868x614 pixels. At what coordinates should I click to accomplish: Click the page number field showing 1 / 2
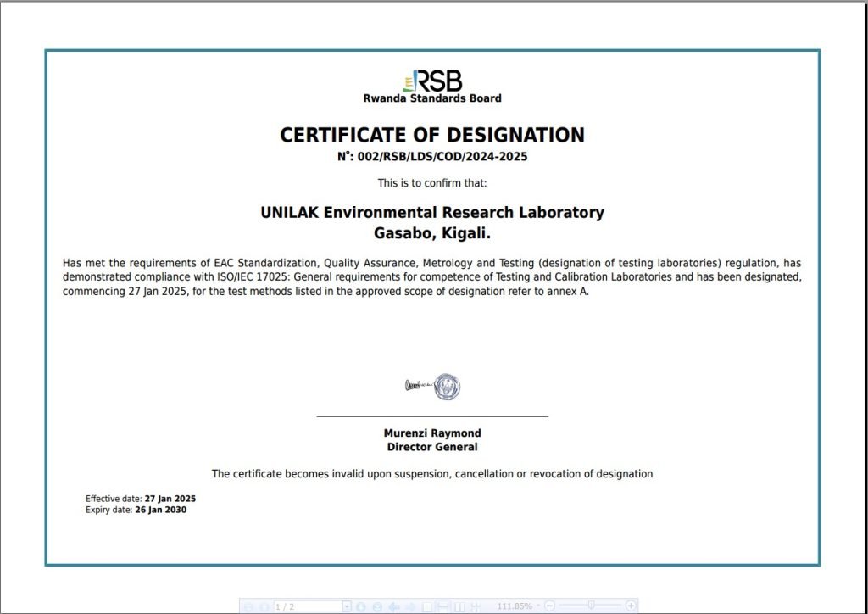point(309,606)
